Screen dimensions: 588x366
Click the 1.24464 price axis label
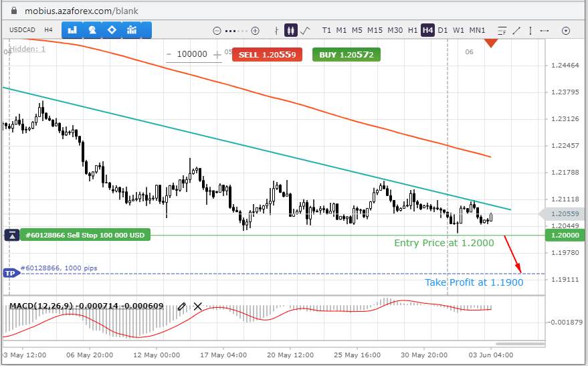(565, 66)
